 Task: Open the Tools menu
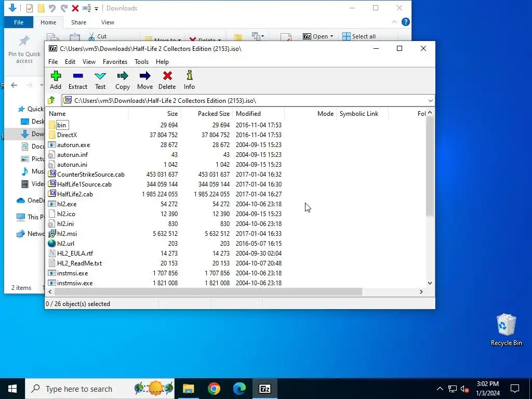tap(141, 62)
